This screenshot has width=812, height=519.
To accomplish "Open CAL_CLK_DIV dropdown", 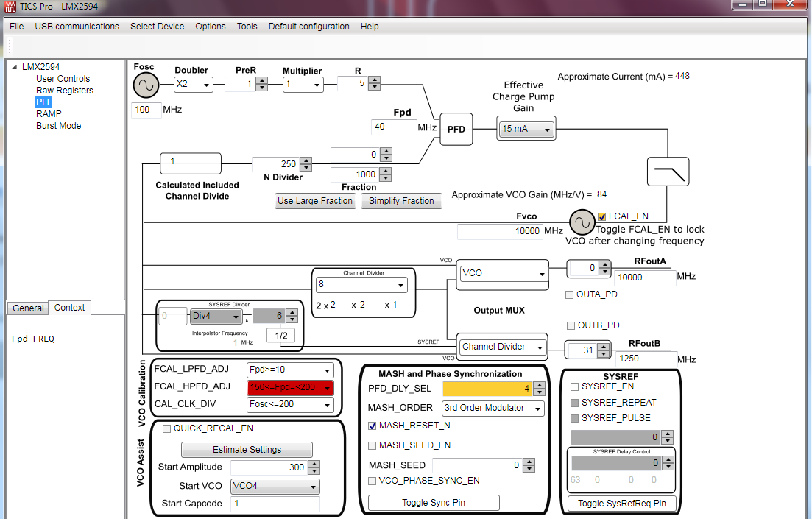I will 290,405.
